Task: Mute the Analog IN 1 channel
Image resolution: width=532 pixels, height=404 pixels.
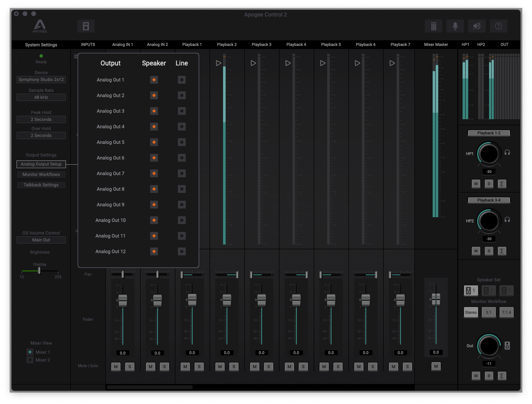Action: click(x=116, y=367)
